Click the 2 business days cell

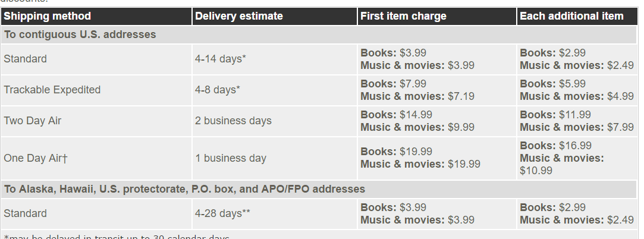(233, 121)
